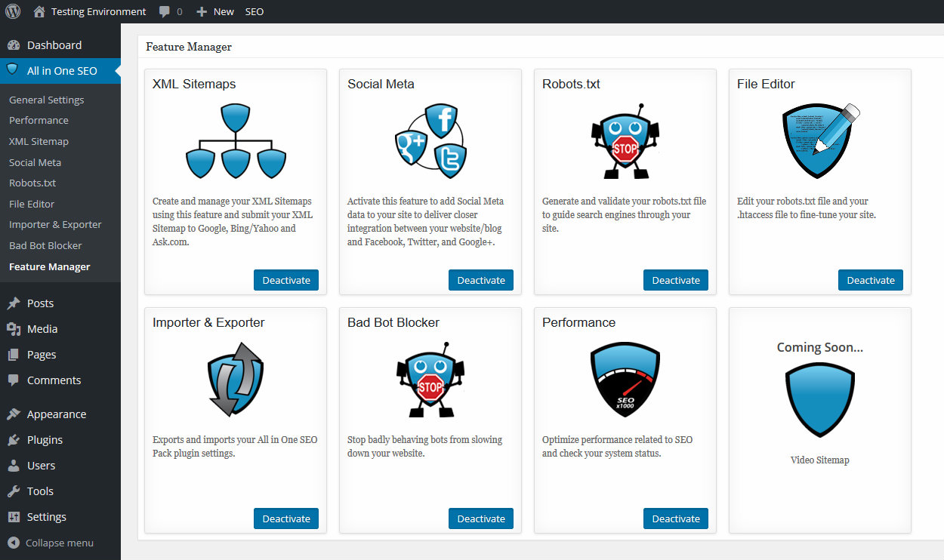Click the Coming Soon... heading

(820, 347)
